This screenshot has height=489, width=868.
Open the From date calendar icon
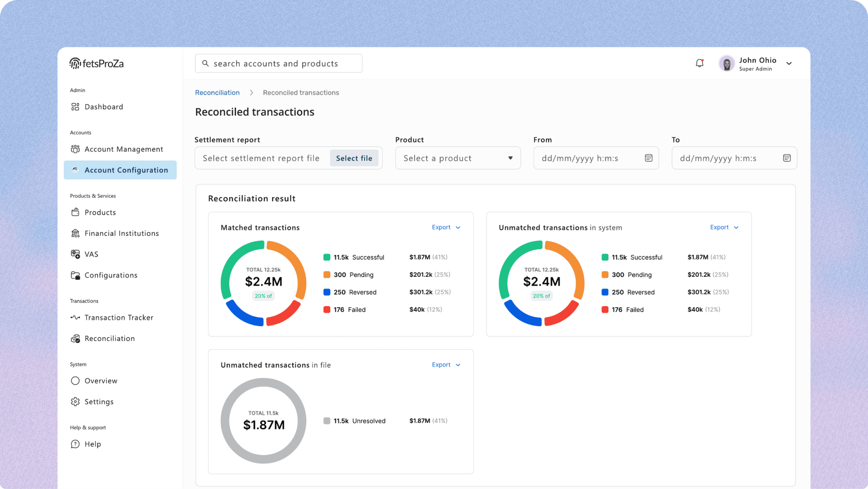click(x=648, y=158)
